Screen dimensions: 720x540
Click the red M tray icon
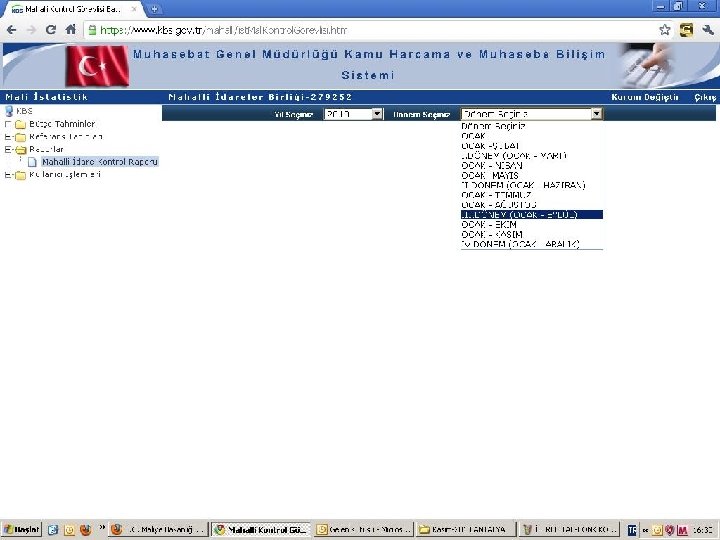[x=682, y=530]
